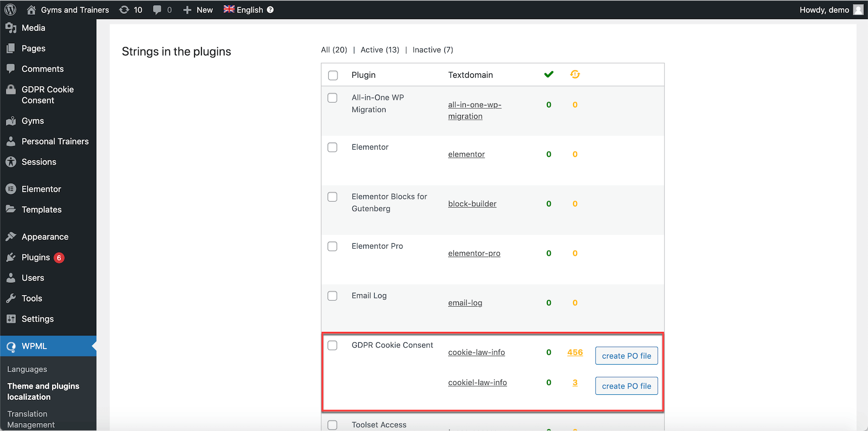Check the Elementor plugin checkbox

coord(333,147)
